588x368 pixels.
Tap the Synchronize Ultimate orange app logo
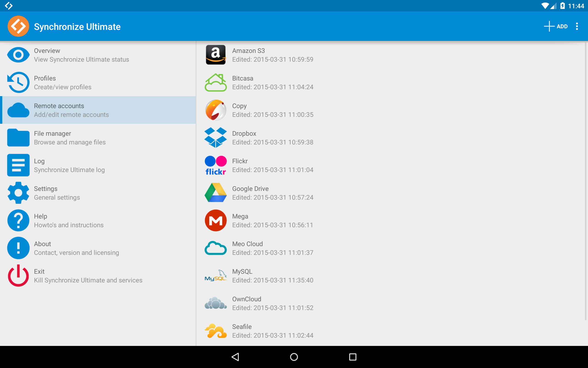point(18,26)
